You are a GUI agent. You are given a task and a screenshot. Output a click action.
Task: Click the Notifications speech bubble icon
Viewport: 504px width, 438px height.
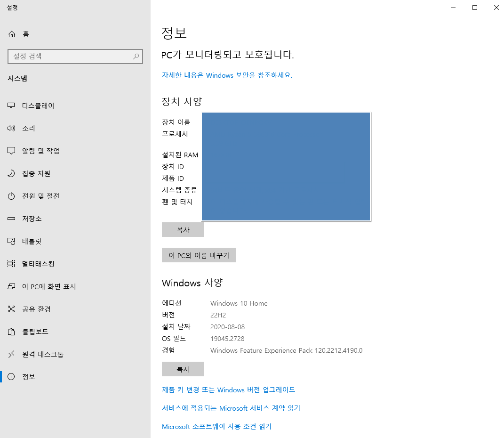(x=11, y=151)
